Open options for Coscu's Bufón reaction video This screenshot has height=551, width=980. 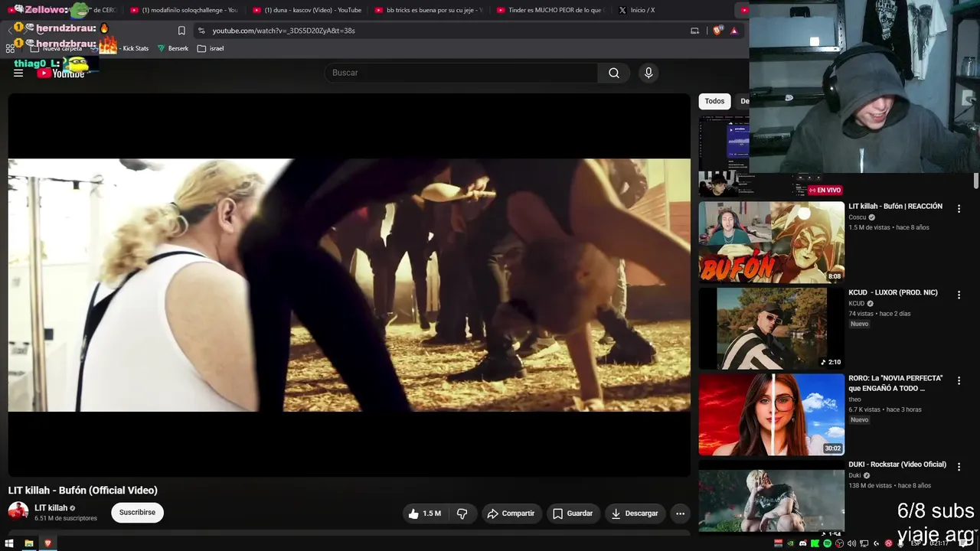tap(959, 209)
